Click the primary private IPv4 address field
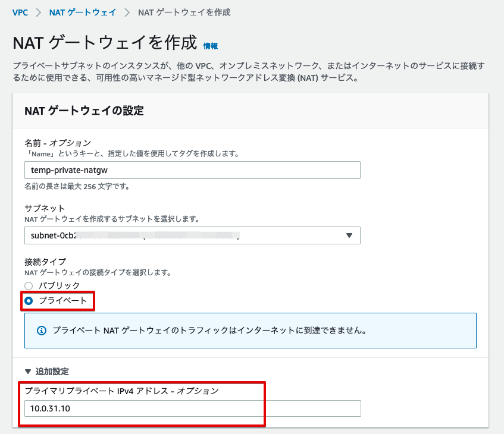The height and width of the screenshot is (434, 504). point(193,408)
